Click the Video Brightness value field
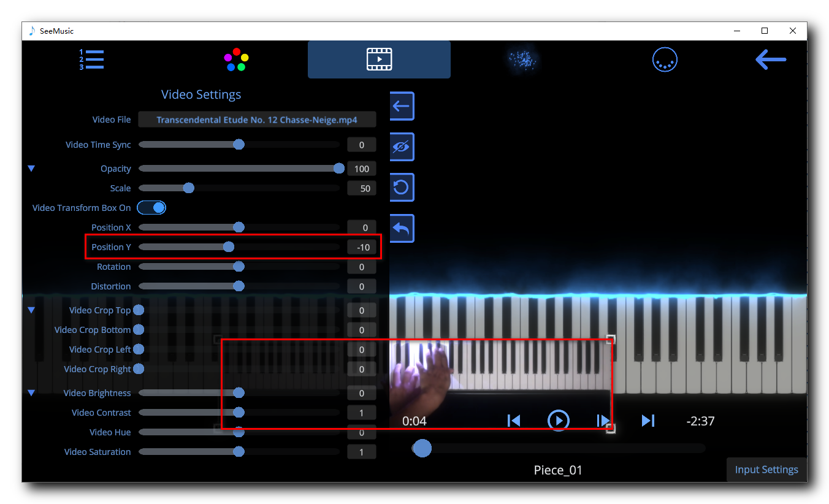 (362, 393)
